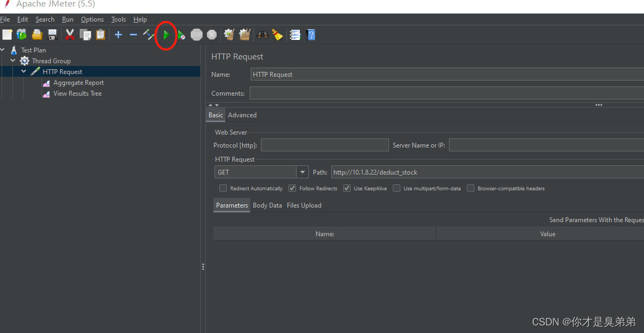
Task: Reset search with the yellow broom icon
Action: [278, 35]
